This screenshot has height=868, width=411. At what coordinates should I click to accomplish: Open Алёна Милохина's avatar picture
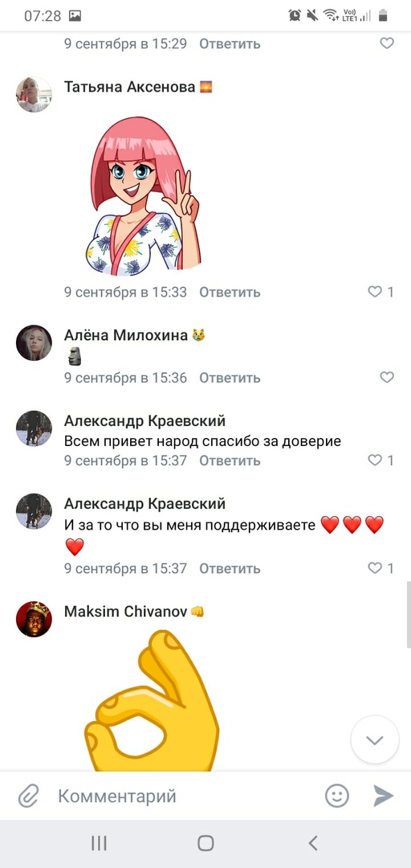click(x=34, y=343)
